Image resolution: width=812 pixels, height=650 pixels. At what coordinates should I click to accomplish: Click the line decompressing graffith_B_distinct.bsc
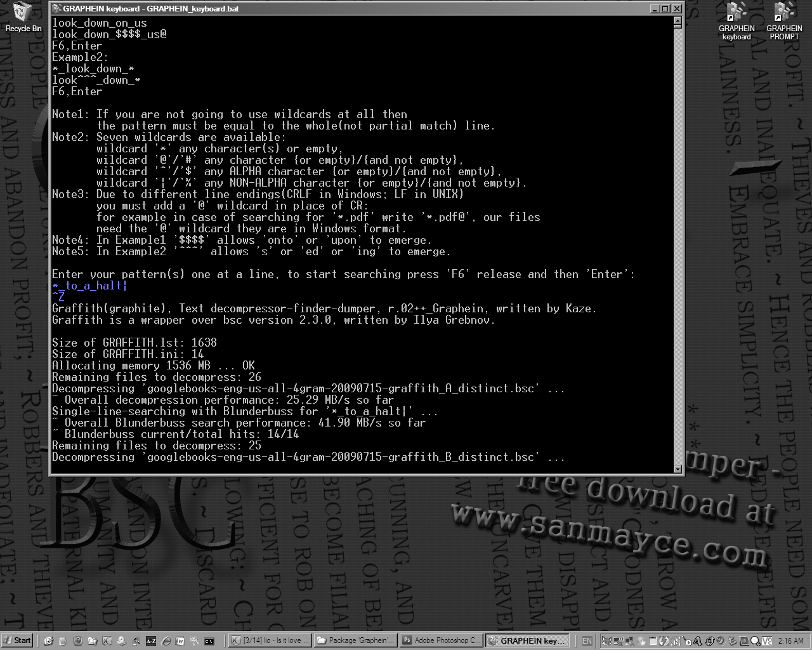pyautogui.click(x=308, y=457)
